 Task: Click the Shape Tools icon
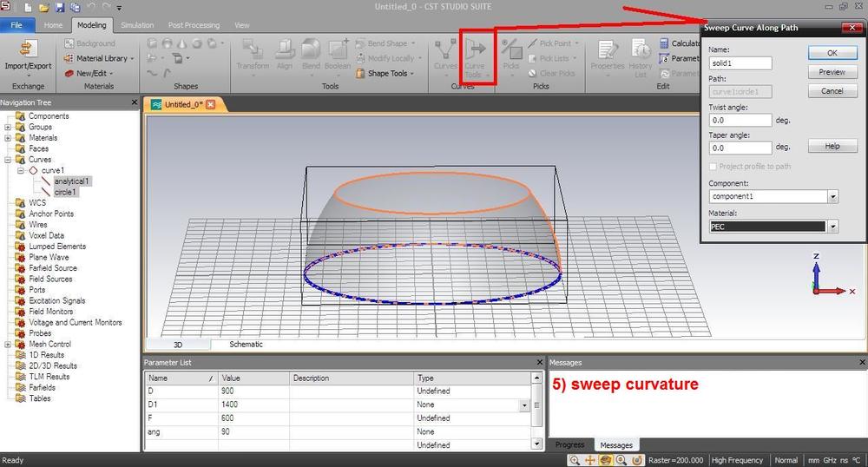click(x=360, y=73)
